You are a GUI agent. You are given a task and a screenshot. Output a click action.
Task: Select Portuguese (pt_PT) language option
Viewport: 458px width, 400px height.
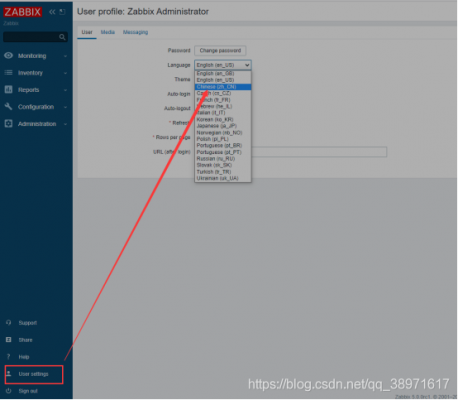pyautogui.click(x=223, y=152)
